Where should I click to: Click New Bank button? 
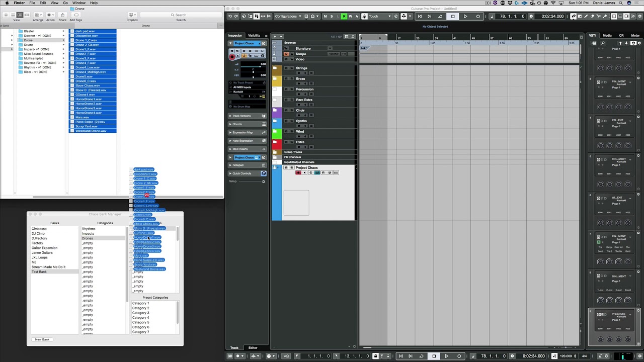click(x=42, y=339)
